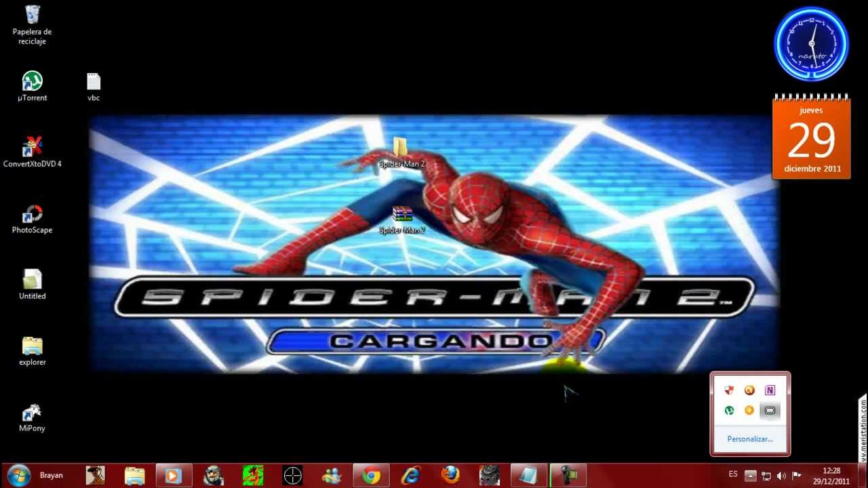Select the explorer folder icon

click(x=32, y=350)
